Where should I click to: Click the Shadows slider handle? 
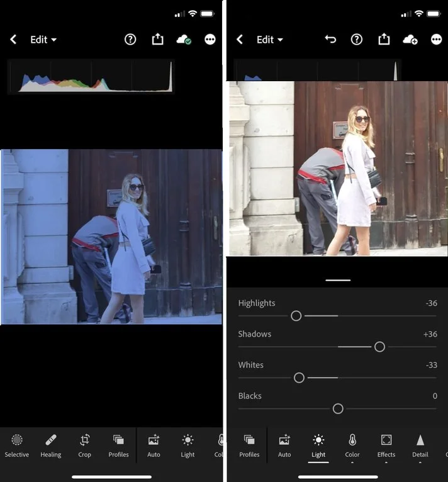[379, 347]
